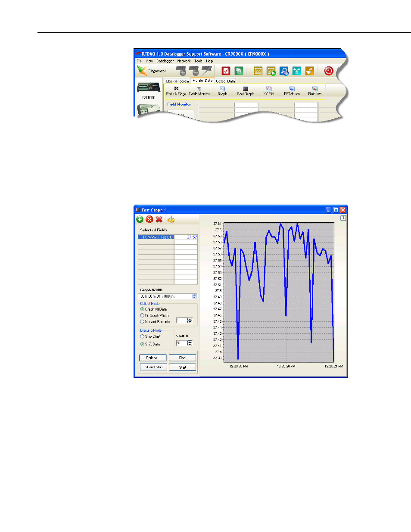The image size is (411, 532).
Task: Click the red clock toolbar icon
Action: pyautogui.click(x=329, y=71)
